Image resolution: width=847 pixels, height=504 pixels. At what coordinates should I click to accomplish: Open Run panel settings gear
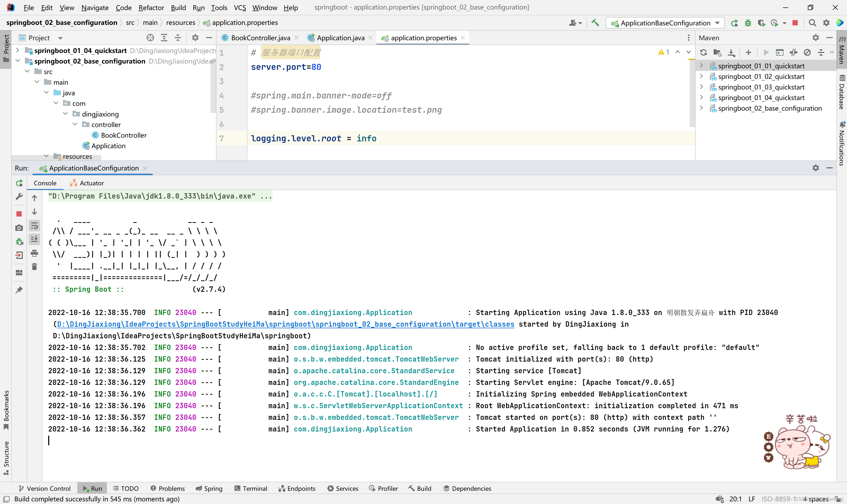(816, 168)
